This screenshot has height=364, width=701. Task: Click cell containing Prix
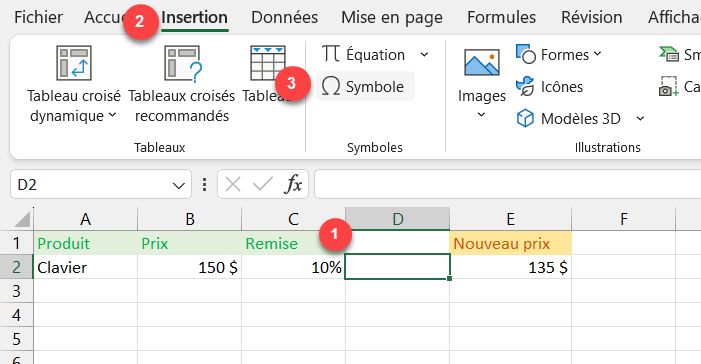(190, 243)
